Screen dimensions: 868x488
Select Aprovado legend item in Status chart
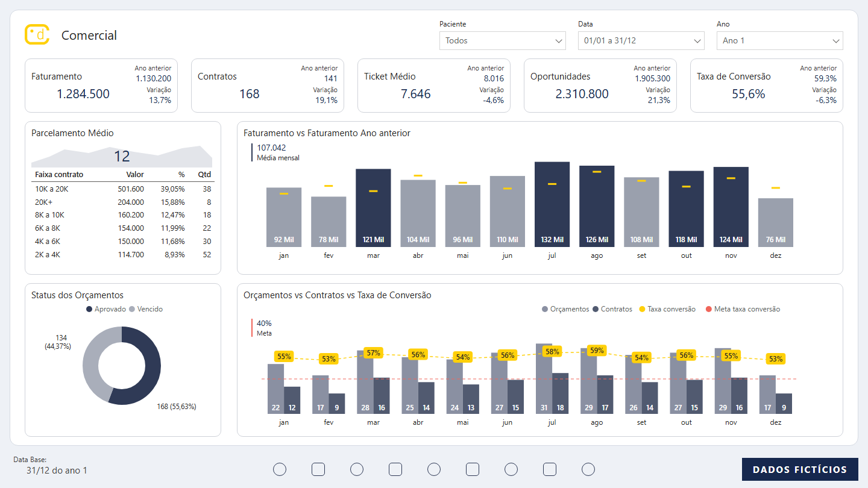coord(106,309)
